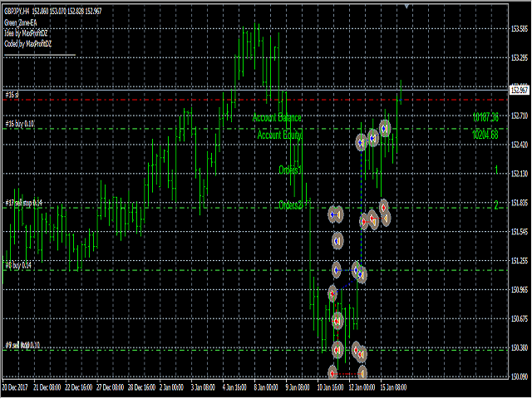Click the '8 Jan 00:00' time label
Viewport: 532px width, 399px height.
click(x=266, y=387)
